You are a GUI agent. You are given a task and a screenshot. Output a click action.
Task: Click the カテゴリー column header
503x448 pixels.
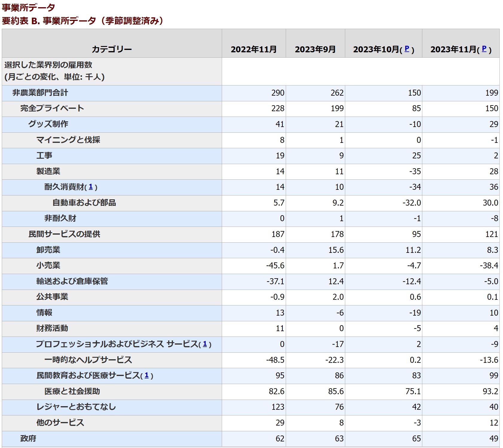pyautogui.click(x=111, y=49)
